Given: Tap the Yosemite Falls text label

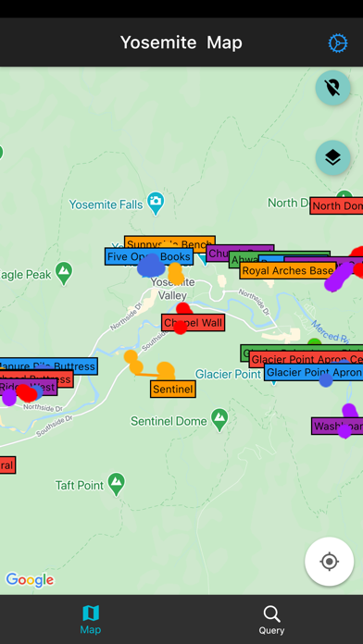Looking at the screenshot, I should 106,204.
